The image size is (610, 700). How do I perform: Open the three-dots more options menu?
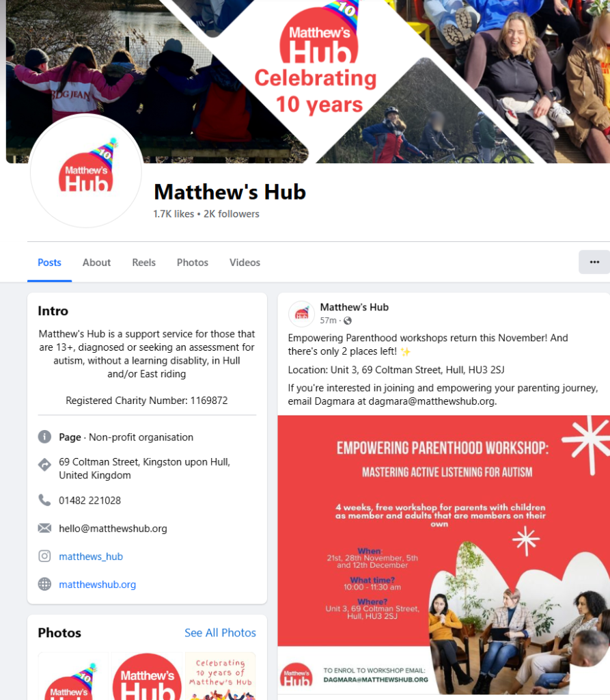coord(594,262)
